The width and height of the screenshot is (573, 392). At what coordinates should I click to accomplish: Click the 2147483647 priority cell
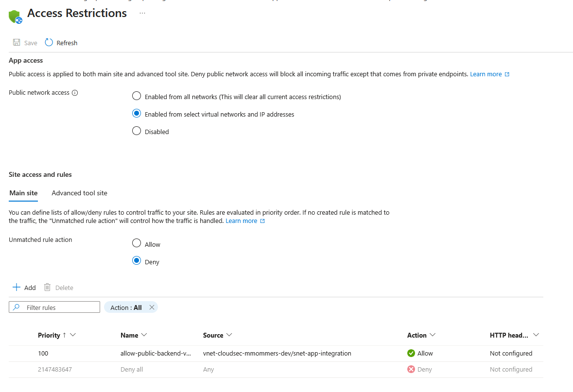(55, 370)
